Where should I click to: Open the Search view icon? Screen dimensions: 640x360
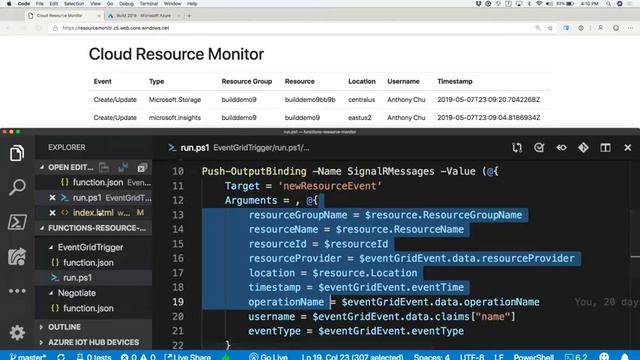[17, 187]
